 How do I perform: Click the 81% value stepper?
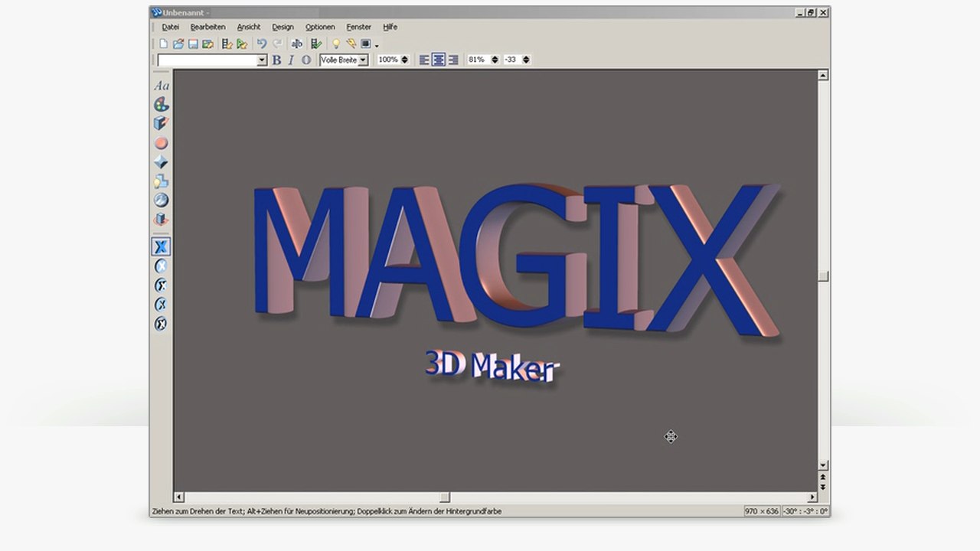tap(494, 60)
